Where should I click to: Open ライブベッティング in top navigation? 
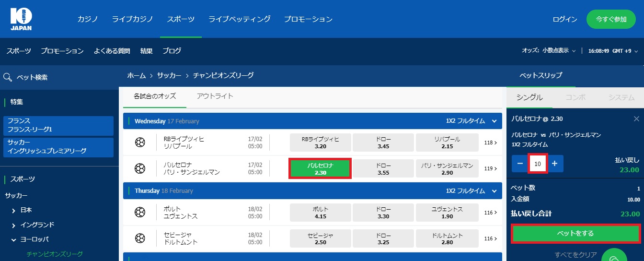click(239, 19)
